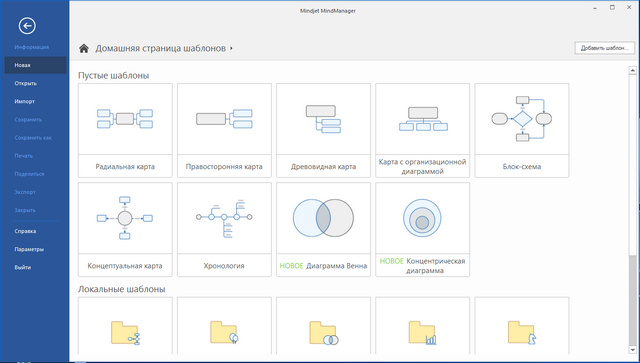Viewport: 640px width, 363px height.
Task: Select the Venn diagram template icon
Action: point(323,218)
